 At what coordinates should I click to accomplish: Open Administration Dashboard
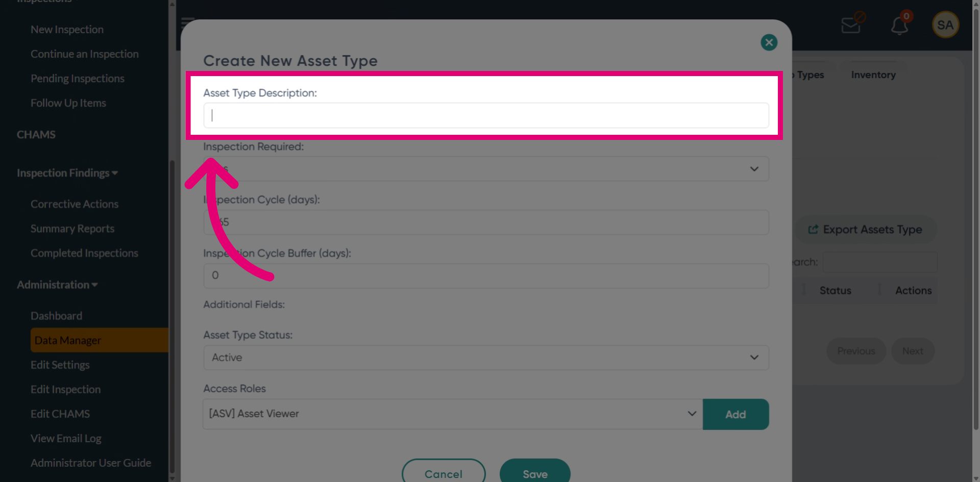pos(56,316)
